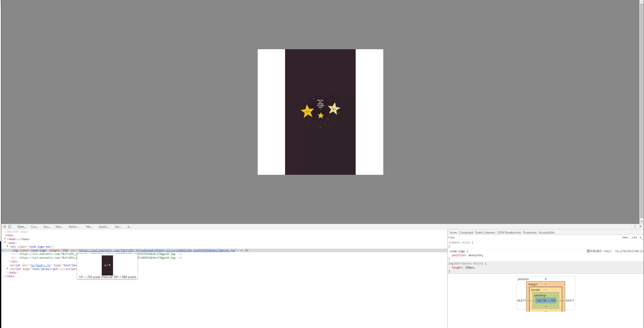The width and height of the screenshot is (644, 328).
Task: Open the DevTools three-dot customize menu
Action: (635, 227)
